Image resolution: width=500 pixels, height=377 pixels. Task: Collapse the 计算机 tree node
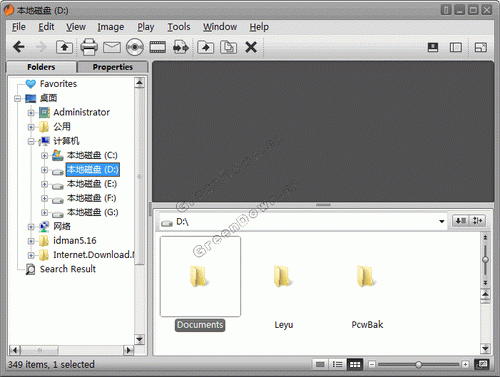click(31, 142)
